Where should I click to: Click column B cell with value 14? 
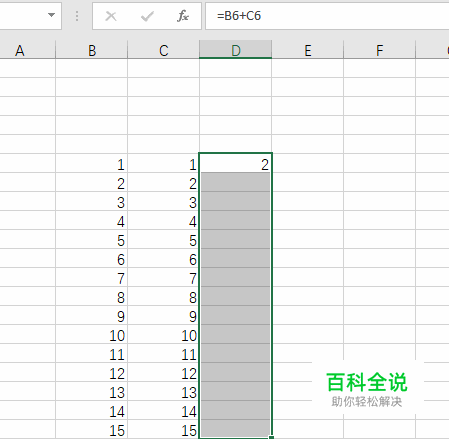[x=92, y=410]
